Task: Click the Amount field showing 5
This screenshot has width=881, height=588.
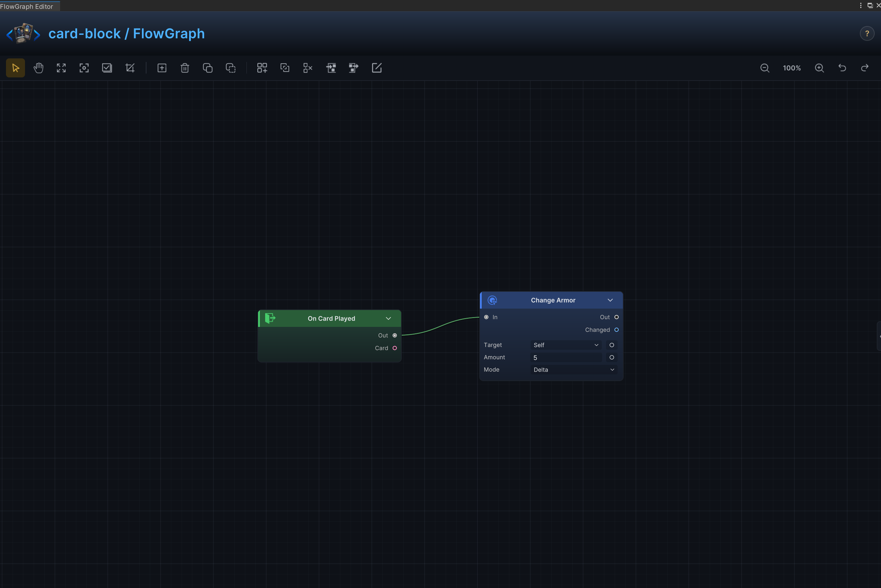Action: coord(566,358)
